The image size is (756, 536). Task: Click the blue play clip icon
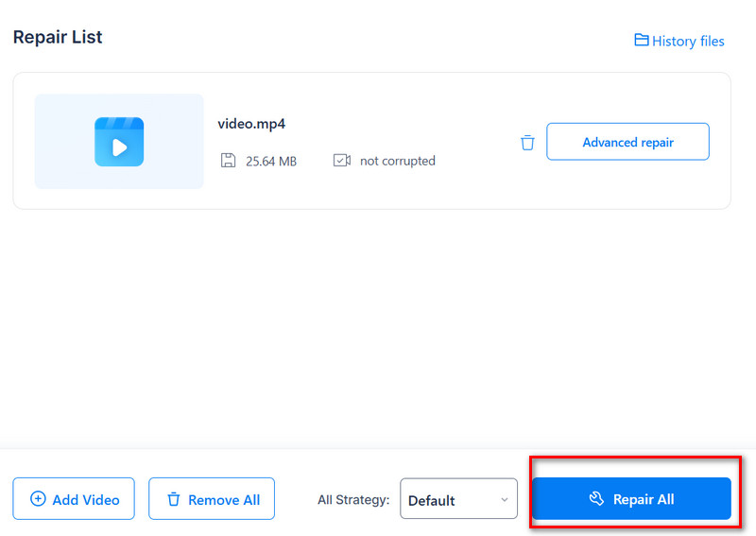point(119,142)
